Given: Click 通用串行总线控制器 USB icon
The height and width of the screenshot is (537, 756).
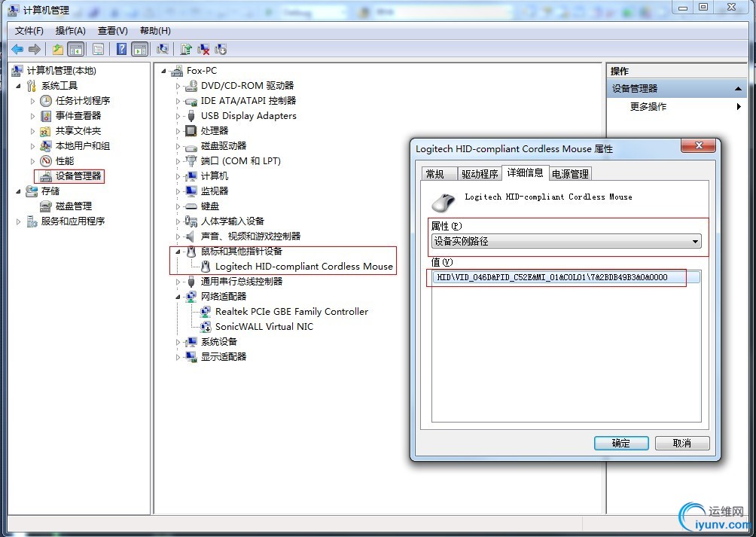Looking at the screenshot, I should (191, 282).
